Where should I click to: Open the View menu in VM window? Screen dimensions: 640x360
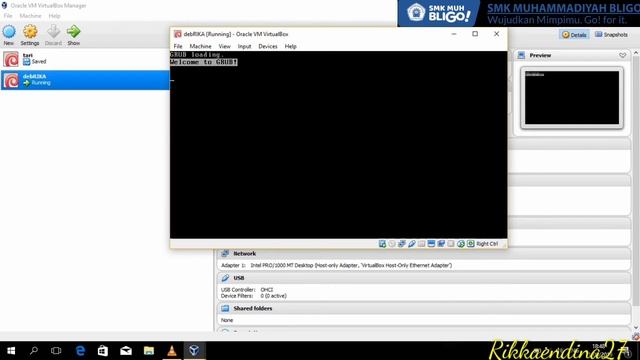pos(224,47)
